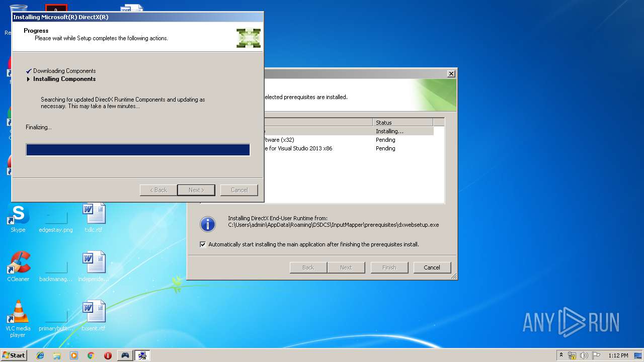Select the row ending 'ftware (x32)'
The height and width of the screenshot is (362, 644).
pyautogui.click(x=348, y=140)
